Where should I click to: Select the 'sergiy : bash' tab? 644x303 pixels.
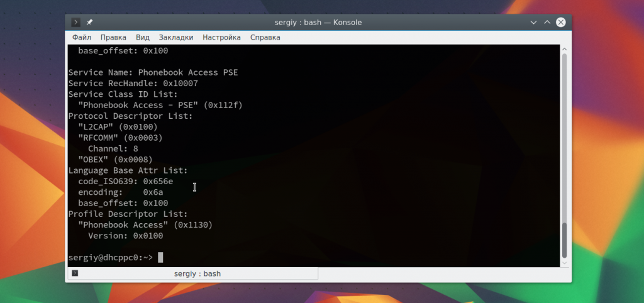(x=197, y=274)
